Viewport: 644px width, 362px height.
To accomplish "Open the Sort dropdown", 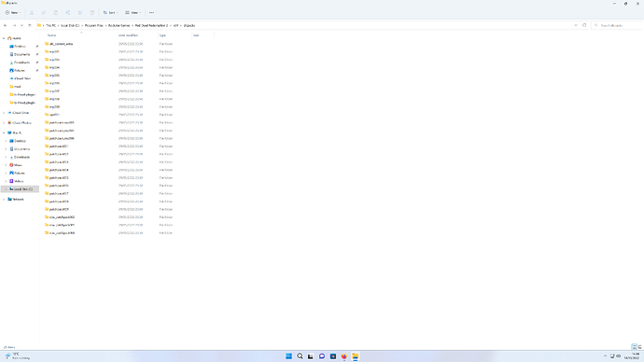I will tap(110, 13).
